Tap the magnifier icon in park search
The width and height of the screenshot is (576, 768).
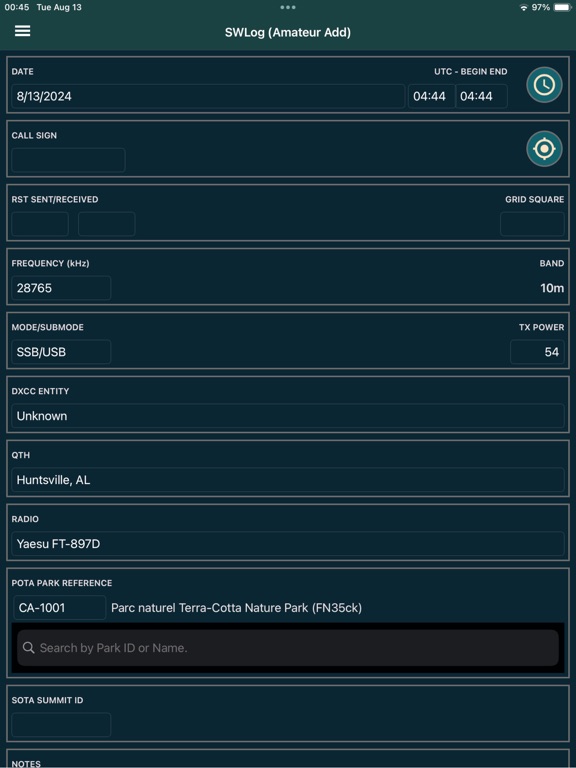point(29,648)
